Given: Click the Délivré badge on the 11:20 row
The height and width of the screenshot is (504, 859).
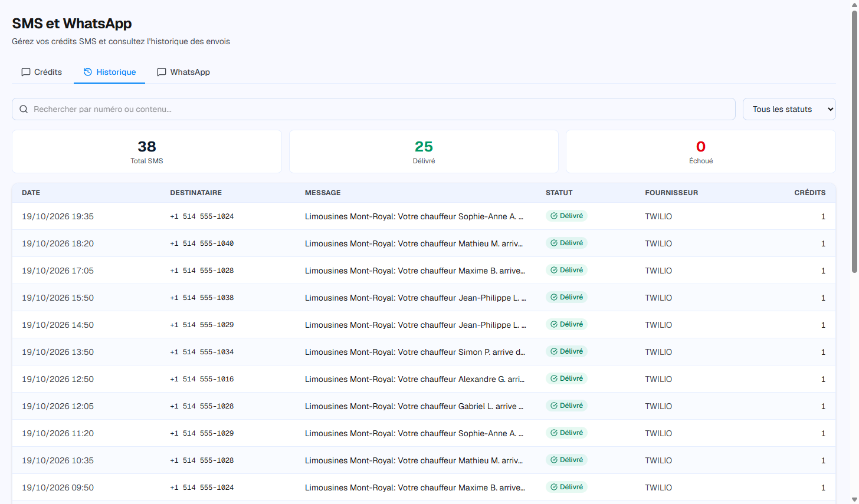Looking at the screenshot, I should [566, 433].
